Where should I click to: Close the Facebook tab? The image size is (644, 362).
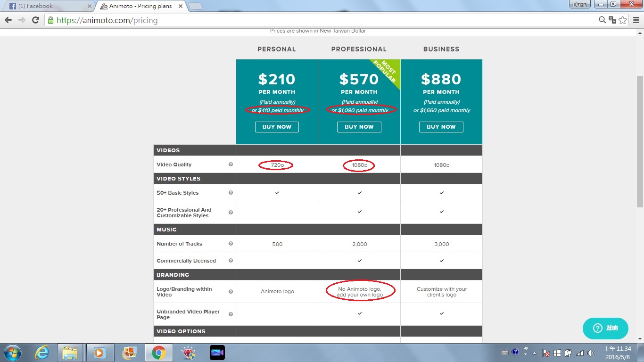point(90,6)
